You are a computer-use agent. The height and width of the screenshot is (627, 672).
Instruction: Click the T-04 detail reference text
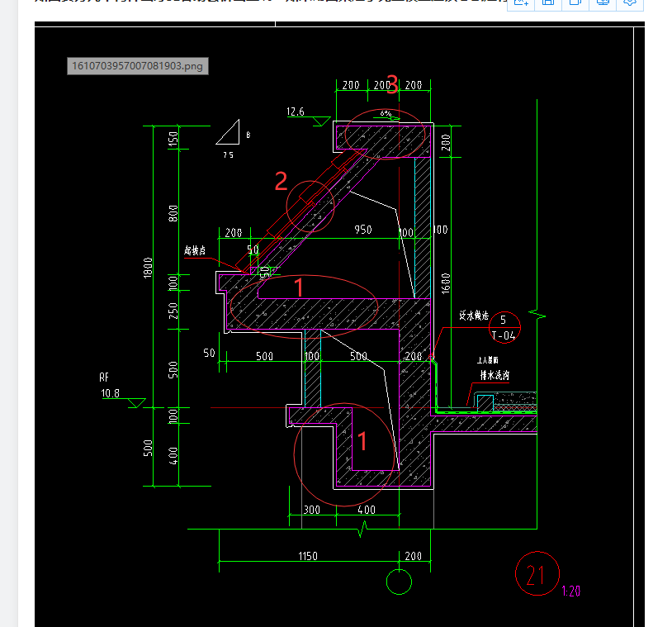click(x=504, y=335)
